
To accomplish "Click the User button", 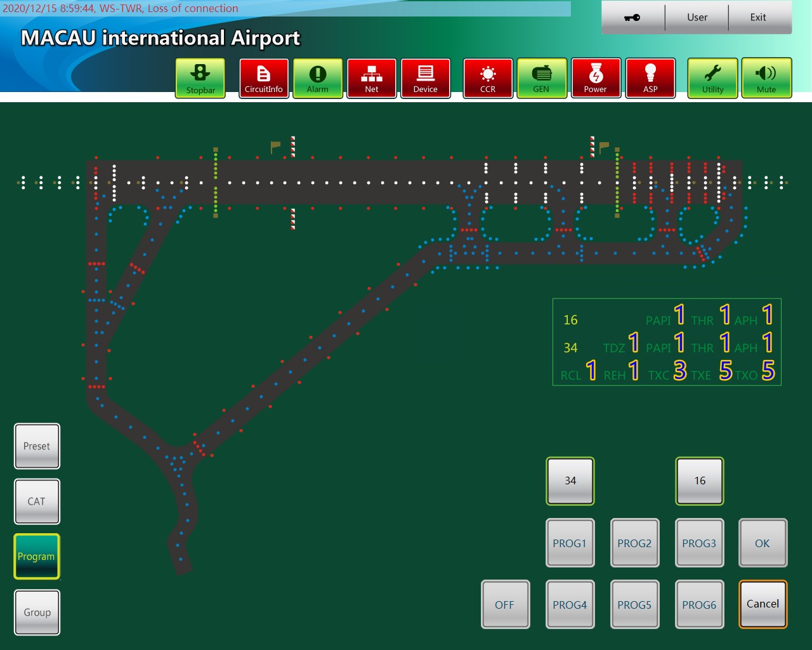I will coord(697,17).
